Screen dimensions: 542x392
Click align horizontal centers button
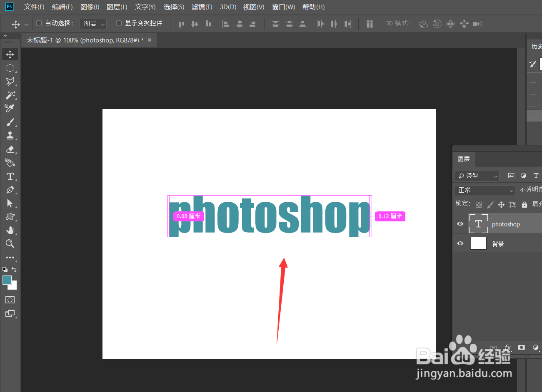(x=240, y=24)
